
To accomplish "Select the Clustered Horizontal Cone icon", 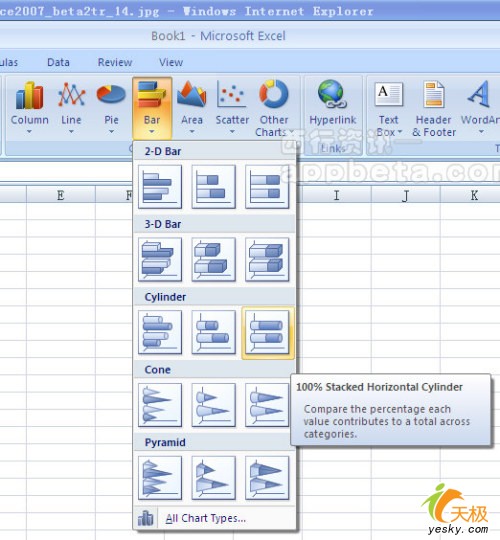I will [x=160, y=405].
